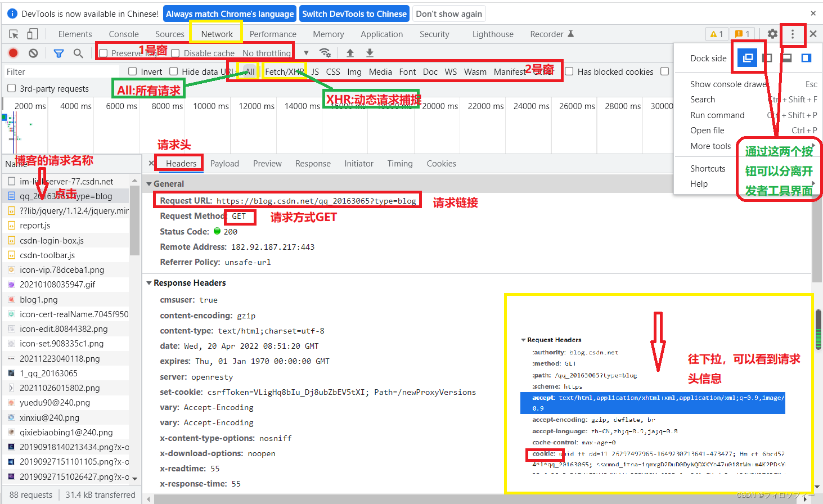Tick the Disable cache checkbox

coord(176,53)
